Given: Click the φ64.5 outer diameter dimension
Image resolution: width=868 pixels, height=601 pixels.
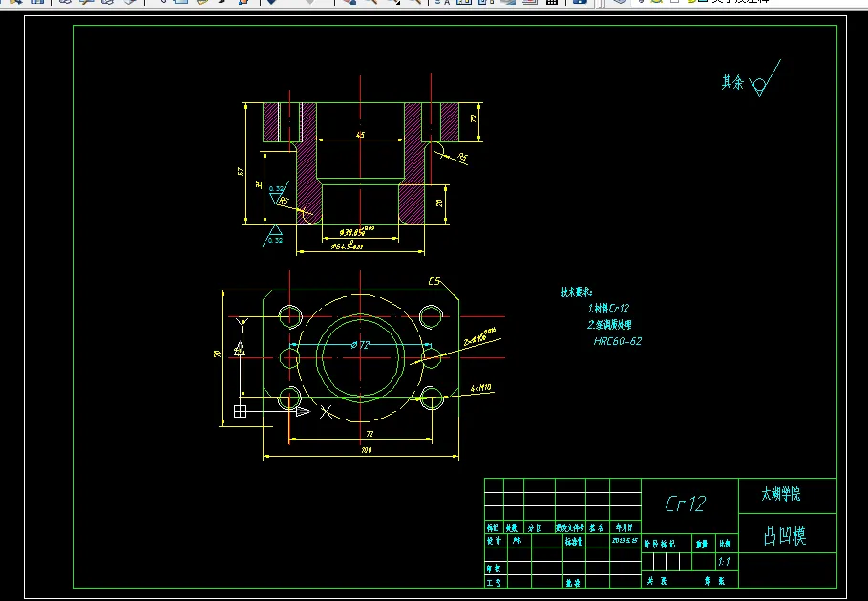Looking at the screenshot, I should coord(347,246).
